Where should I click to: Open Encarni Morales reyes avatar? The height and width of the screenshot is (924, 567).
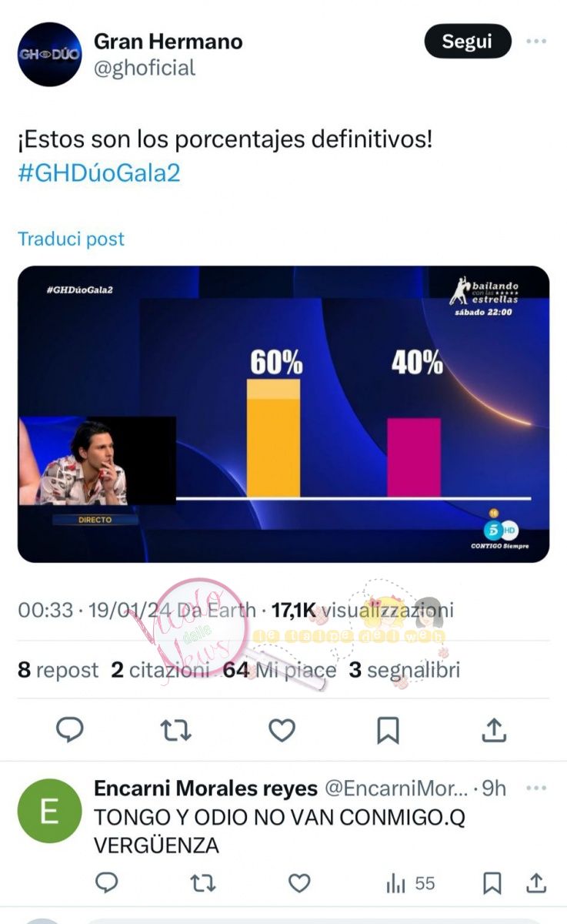[x=49, y=811]
